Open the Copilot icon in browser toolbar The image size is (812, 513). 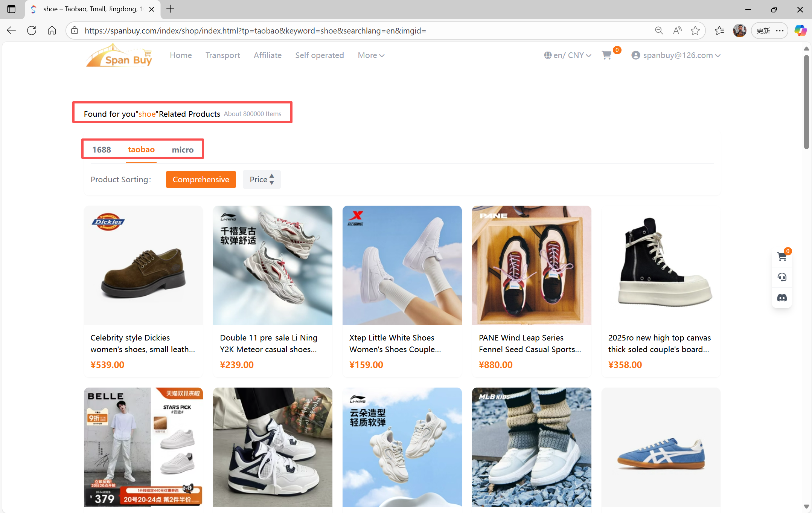click(x=800, y=31)
